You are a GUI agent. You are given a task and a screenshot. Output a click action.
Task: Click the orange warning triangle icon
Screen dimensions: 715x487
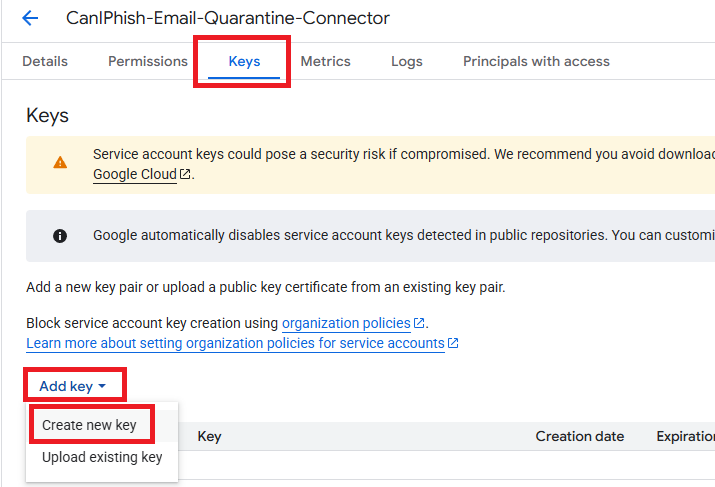[61, 162]
